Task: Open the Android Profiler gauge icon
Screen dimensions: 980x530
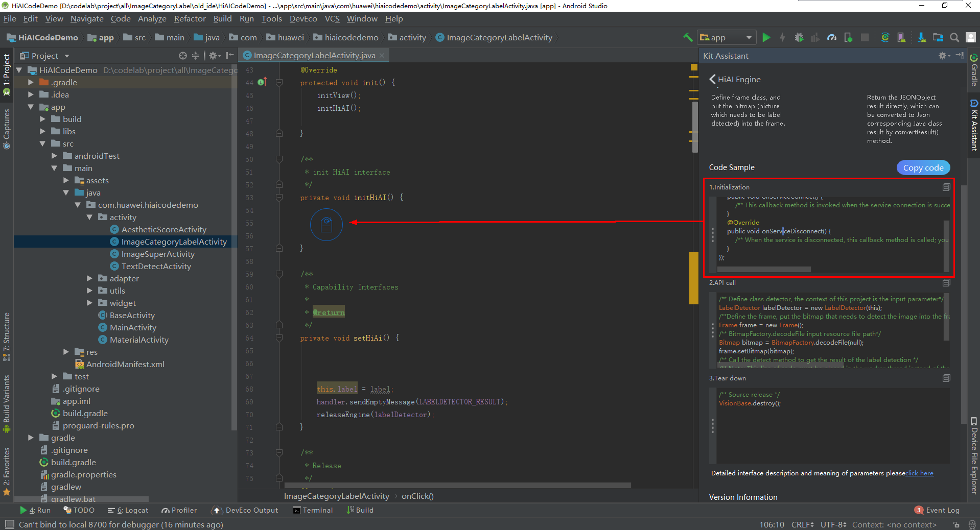Action: 832,37
